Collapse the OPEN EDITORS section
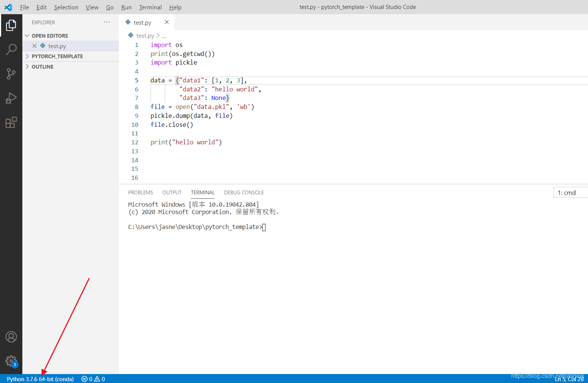The image size is (588, 383). pos(27,36)
